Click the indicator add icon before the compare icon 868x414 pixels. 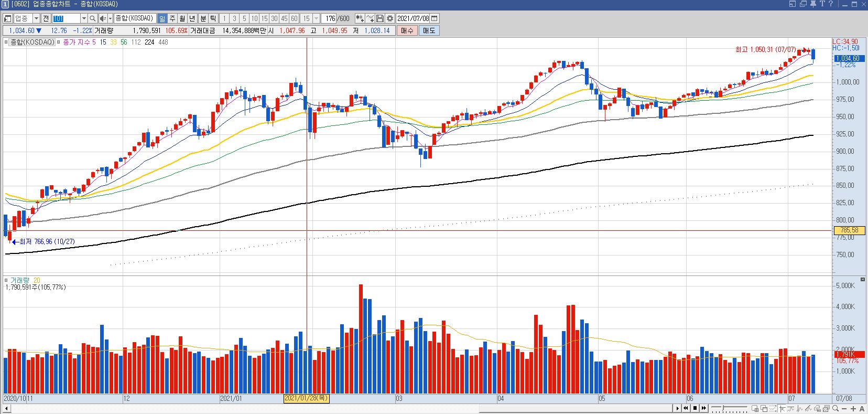tap(360, 18)
